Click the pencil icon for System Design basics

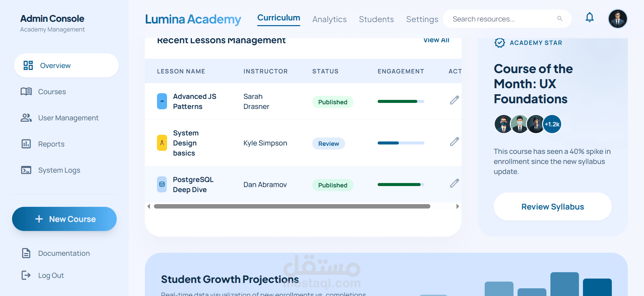tap(454, 142)
